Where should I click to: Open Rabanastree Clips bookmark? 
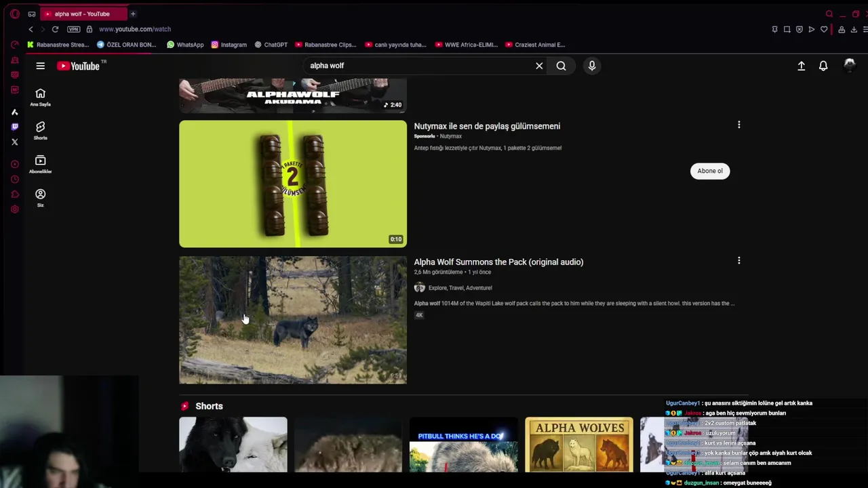[x=325, y=45]
